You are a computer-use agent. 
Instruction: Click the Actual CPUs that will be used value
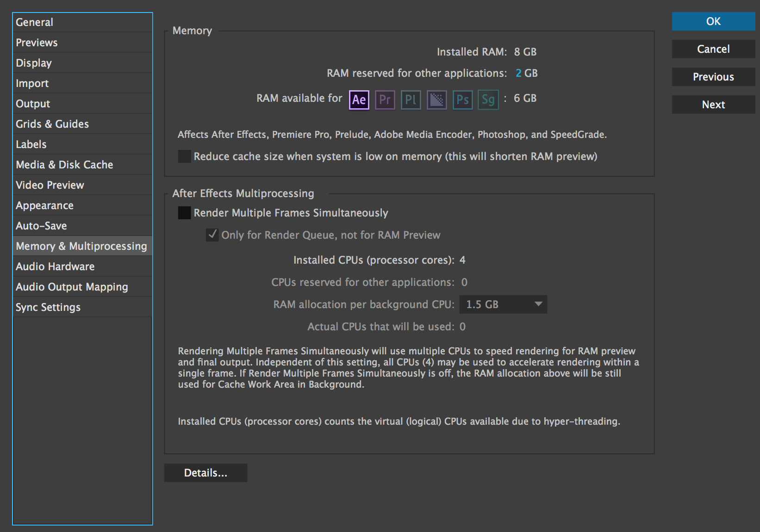coord(462,327)
